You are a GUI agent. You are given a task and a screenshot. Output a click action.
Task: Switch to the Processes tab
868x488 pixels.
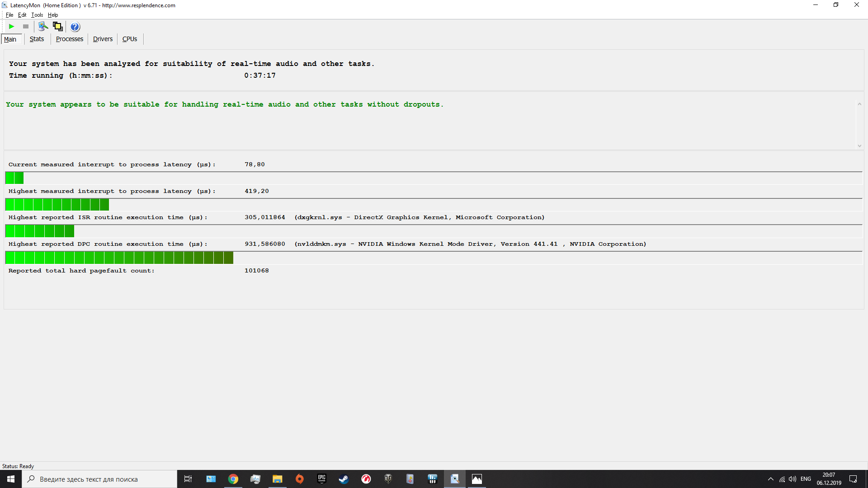coord(69,39)
